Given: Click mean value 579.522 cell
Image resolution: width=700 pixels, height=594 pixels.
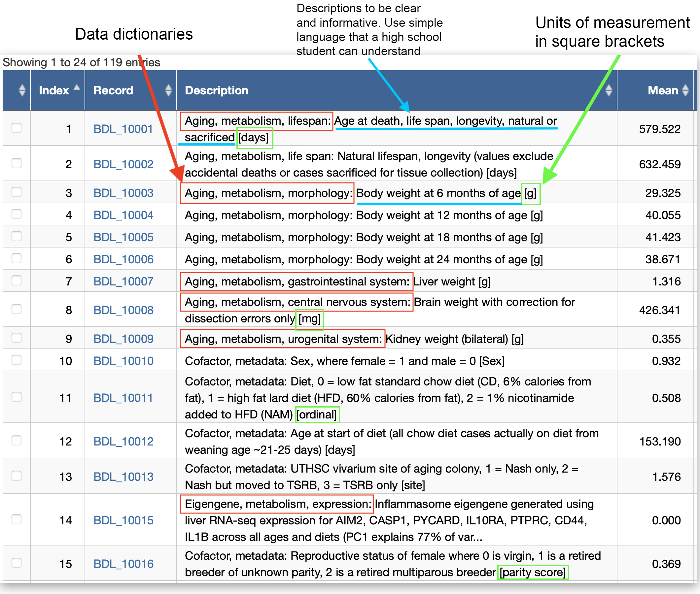Looking at the screenshot, I should (x=660, y=129).
